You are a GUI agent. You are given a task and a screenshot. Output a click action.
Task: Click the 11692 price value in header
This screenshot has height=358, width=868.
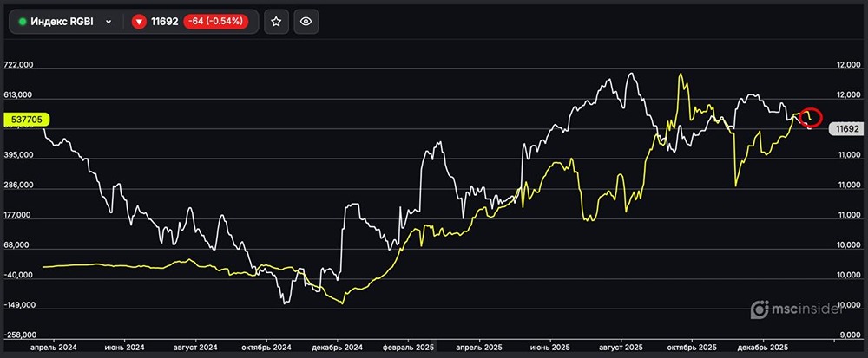click(x=165, y=22)
